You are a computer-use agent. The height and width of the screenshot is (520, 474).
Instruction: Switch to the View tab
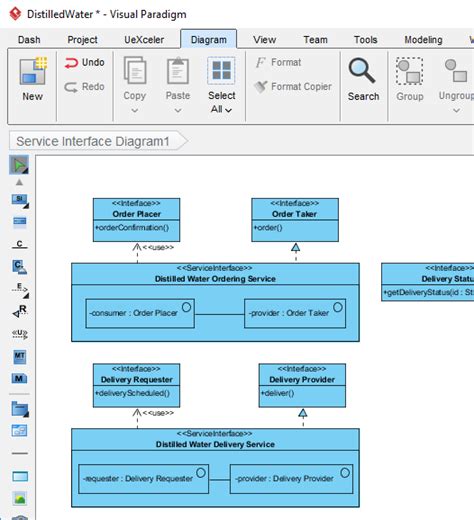(x=264, y=40)
